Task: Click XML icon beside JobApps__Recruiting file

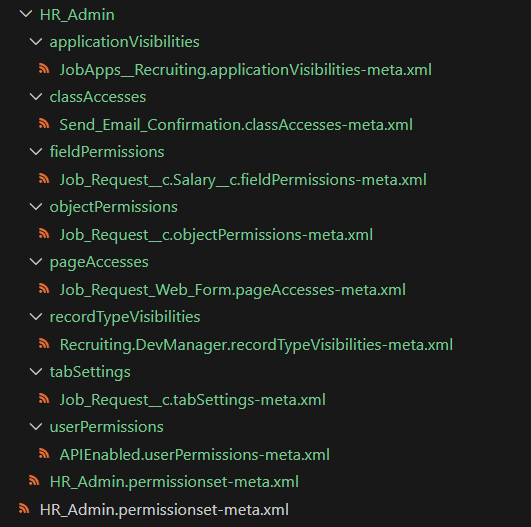Action: pyautogui.click(x=44, y=68)
